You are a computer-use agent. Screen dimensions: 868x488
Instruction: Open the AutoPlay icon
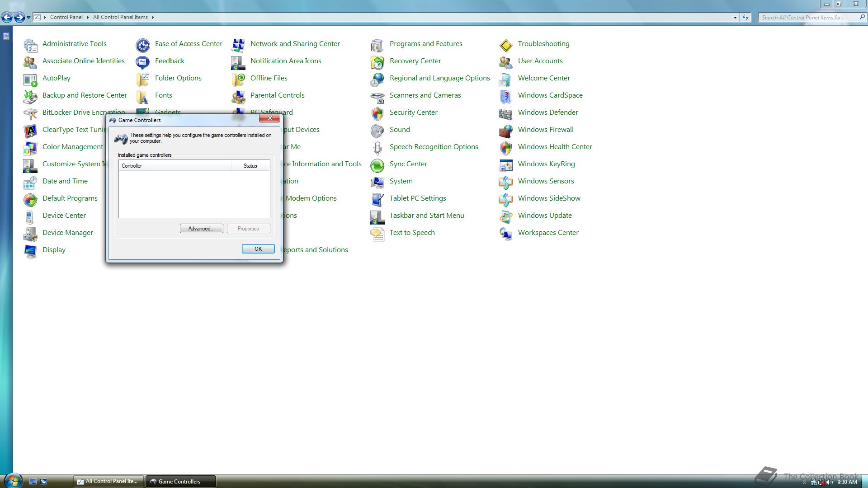pos(30,80)
